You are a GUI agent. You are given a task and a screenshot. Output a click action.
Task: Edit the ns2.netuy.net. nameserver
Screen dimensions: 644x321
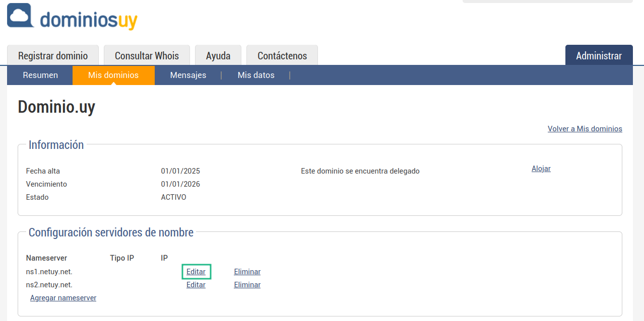pos(196,285)
